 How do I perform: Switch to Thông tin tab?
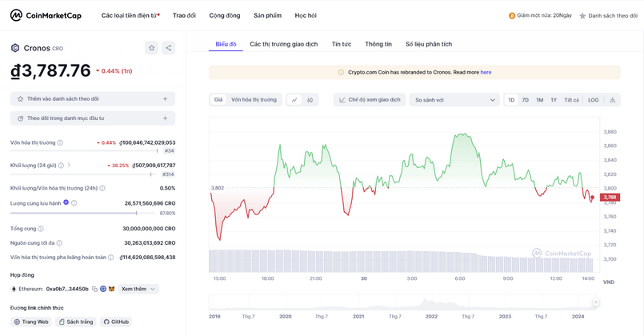[x=378, y=44]
